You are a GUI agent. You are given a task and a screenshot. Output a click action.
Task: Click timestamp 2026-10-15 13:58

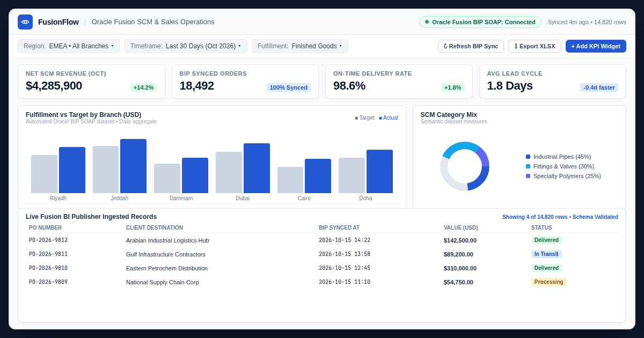click(345, 254)
